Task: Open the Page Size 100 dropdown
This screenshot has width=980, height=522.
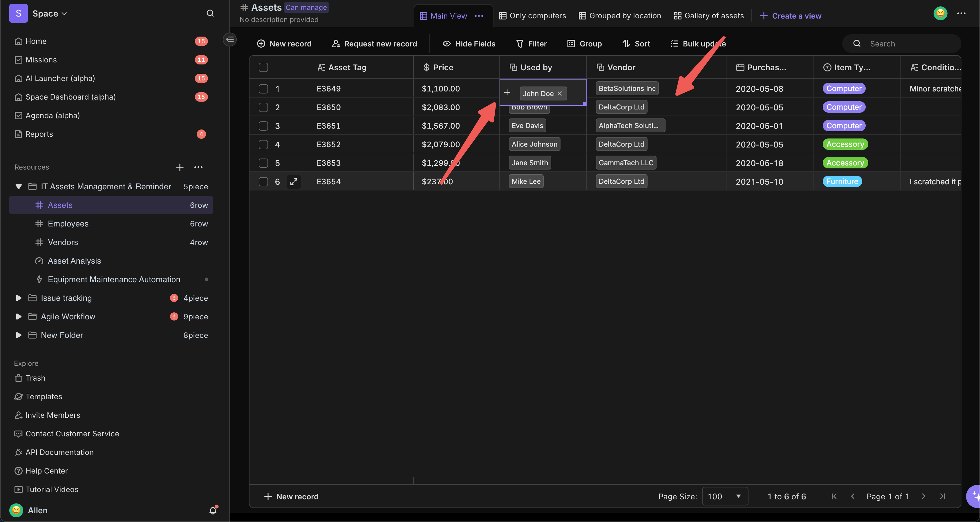Action: tap(725, 496)
